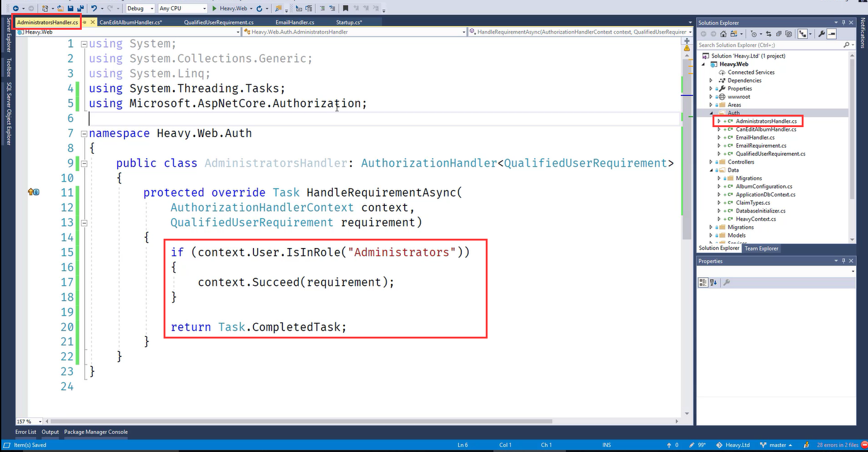
Task: Start Heavy.Web with the green run arrow
Action: [215, 8]
